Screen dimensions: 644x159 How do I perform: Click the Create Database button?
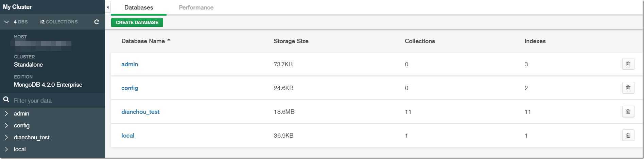coord(137,22)
